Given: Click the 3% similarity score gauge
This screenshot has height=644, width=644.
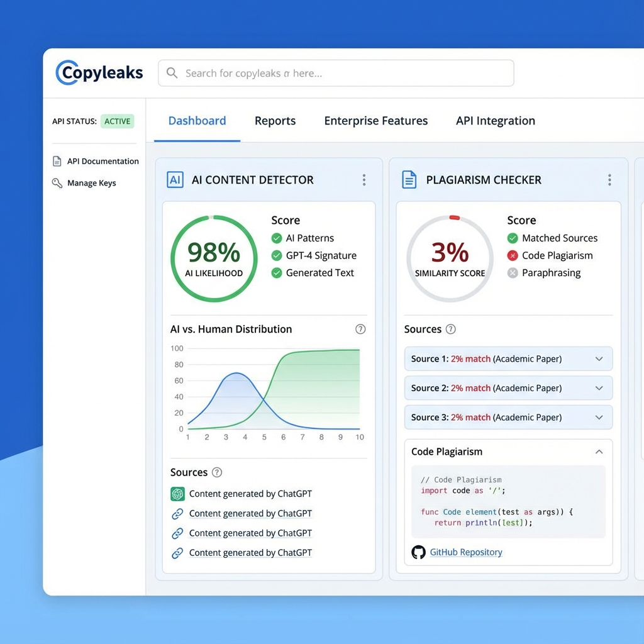Looking at the screenshot, I should [x=450, y=258].
